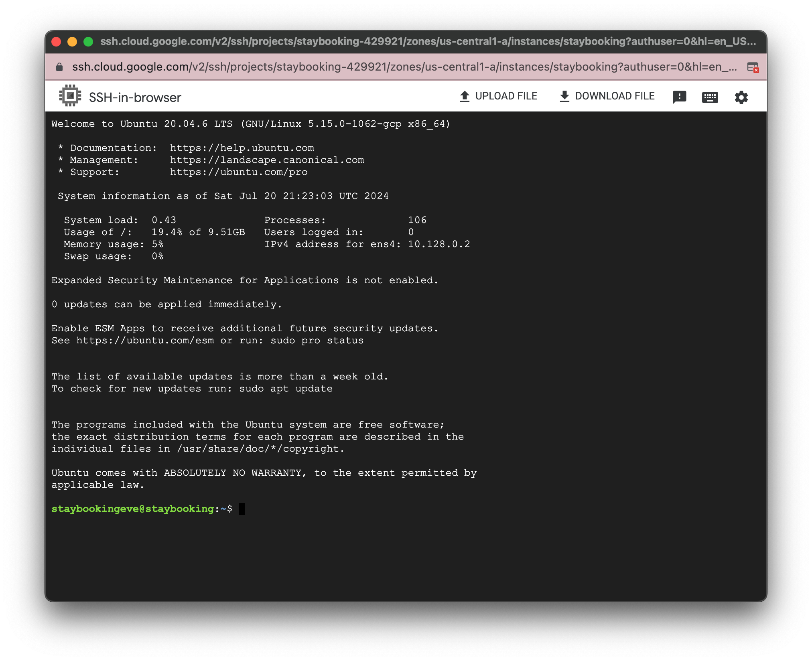Click the SSH-in-browser chip icon
This screenshot has width=812, height=661.
(69, 96)
